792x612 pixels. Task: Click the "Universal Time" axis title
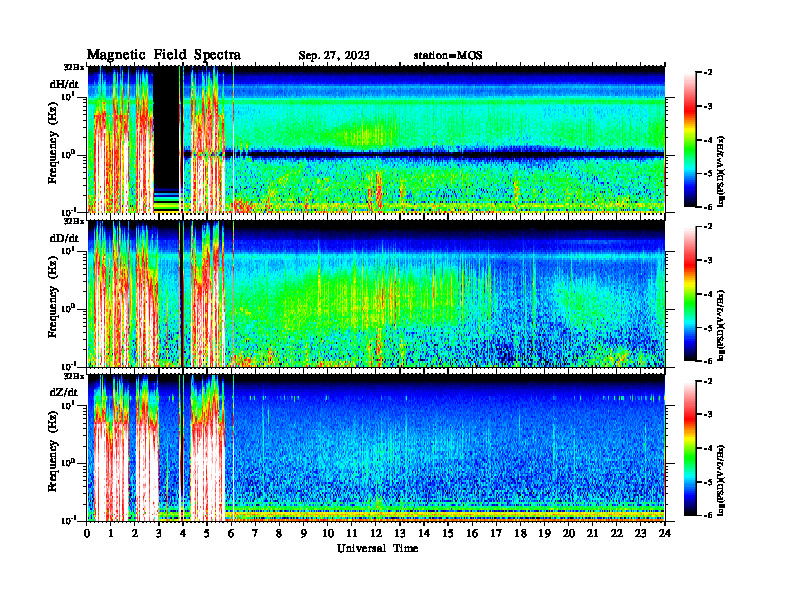point(378,548)
